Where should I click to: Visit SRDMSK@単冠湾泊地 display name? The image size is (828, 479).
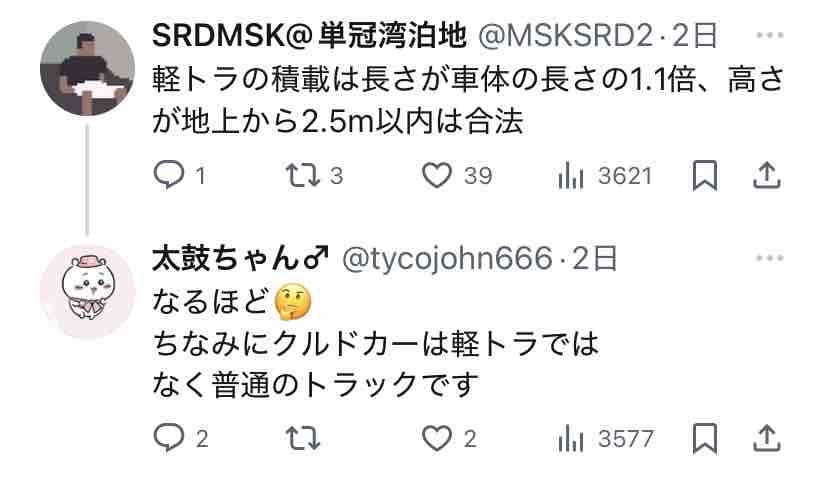309,35
